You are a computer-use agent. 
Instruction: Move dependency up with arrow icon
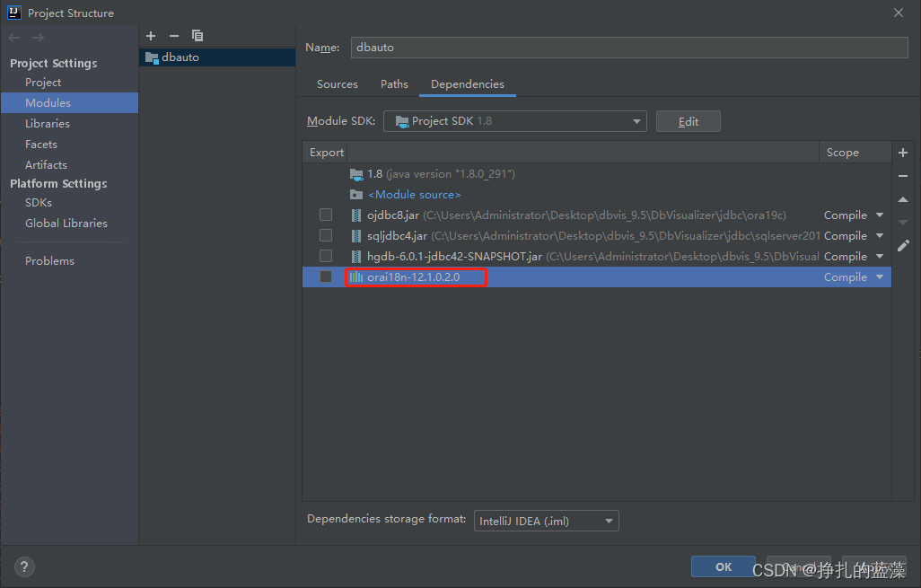pyautogui.click(x=903, y=199)
